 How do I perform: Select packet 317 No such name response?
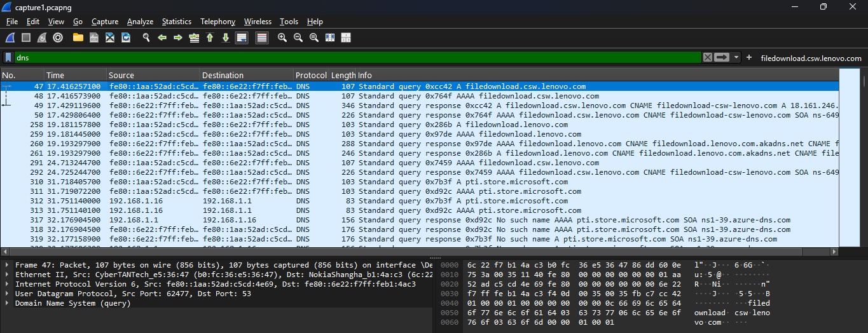tap(420, 219)
